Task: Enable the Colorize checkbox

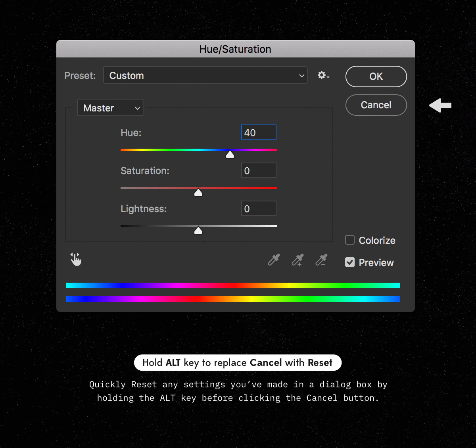Action: (350, 240)
